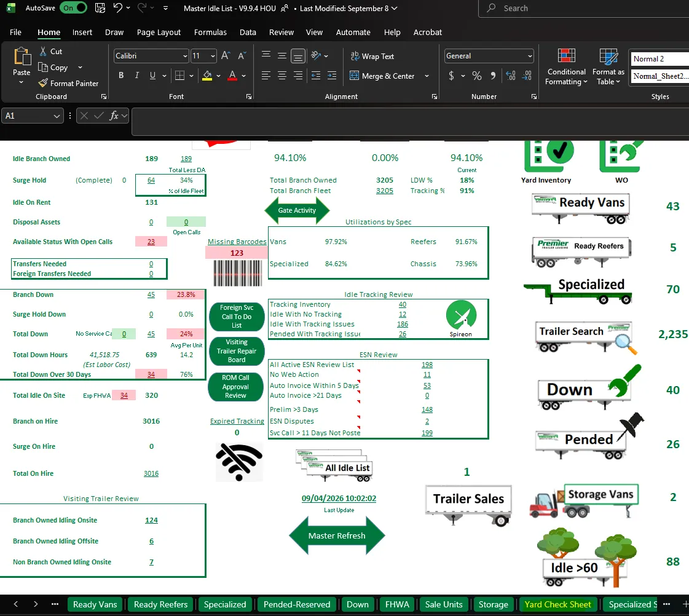Switch to the Formulas ribbon tab
This screenshot has width=689, height=616.
click(210, 32)
